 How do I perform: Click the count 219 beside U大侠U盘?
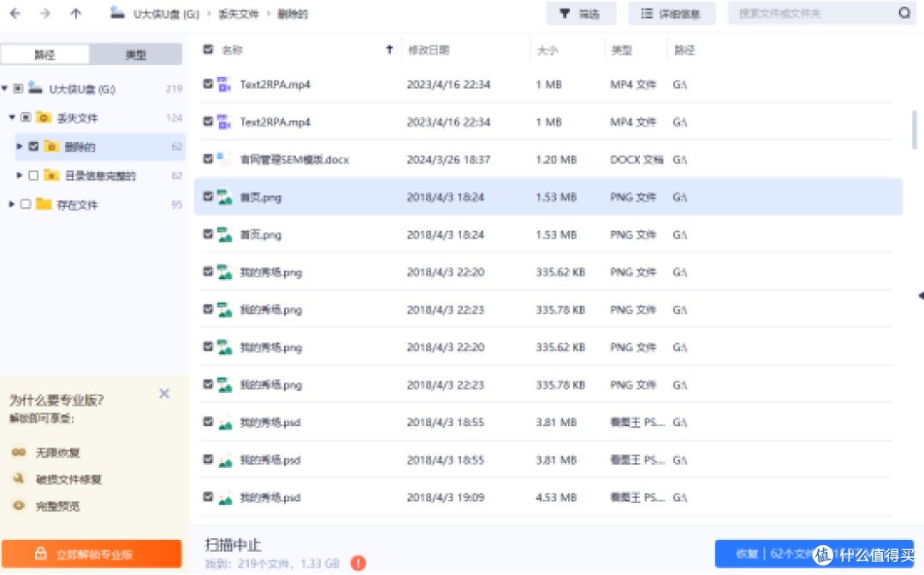pos(174,89)
